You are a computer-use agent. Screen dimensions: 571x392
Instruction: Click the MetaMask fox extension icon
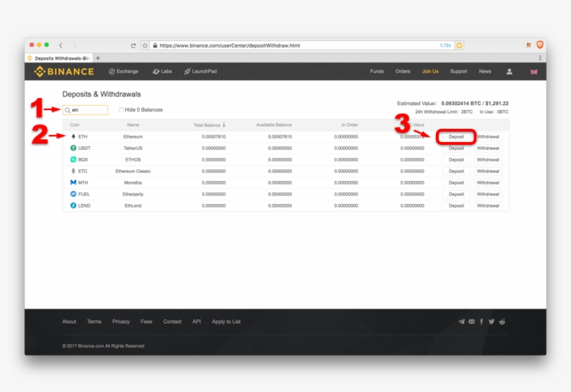click(x=529, y=45)
